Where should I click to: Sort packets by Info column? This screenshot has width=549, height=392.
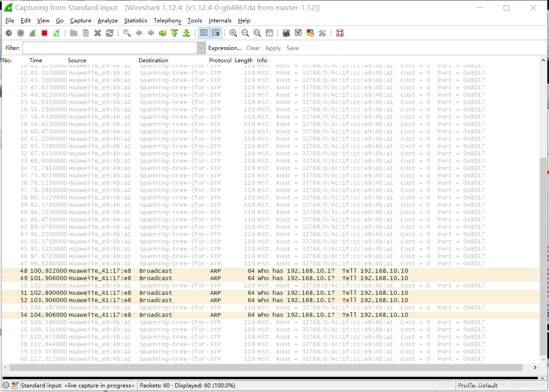pyautogui.click(x=398, y=60)
